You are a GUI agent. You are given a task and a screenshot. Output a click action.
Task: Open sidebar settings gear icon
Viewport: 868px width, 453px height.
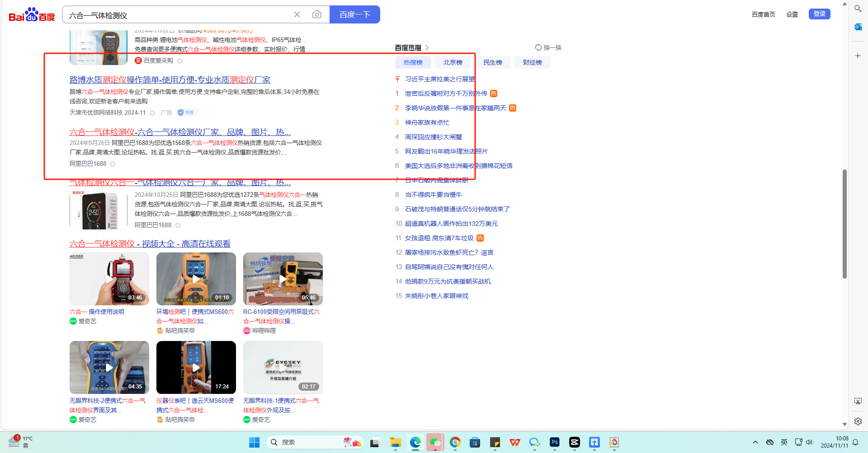pos(858,421)
